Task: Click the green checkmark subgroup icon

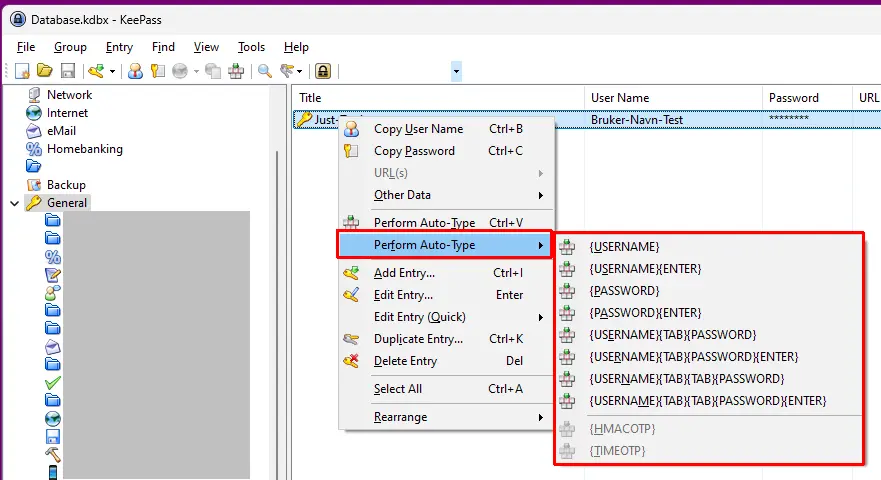Action: [x=53, y=383]
